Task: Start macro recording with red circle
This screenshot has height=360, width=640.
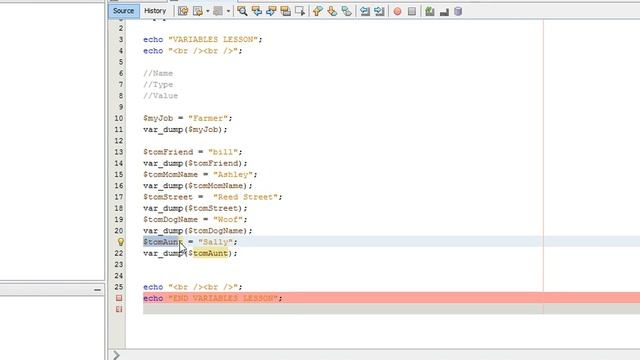Action: pos(397,11)
